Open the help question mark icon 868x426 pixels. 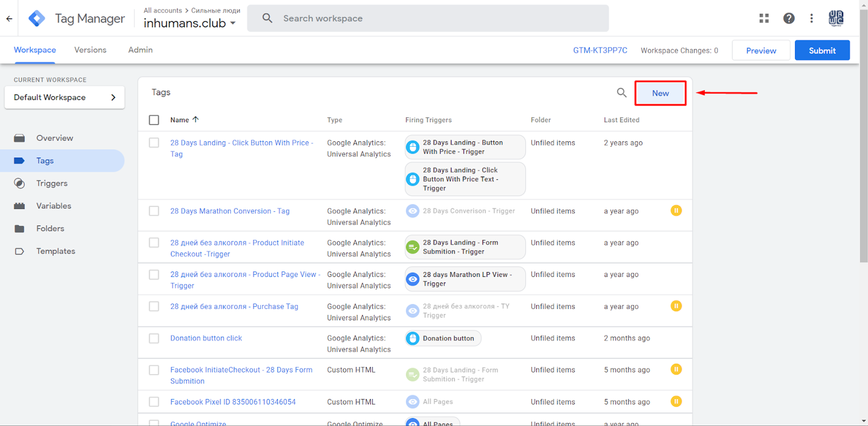789,18
